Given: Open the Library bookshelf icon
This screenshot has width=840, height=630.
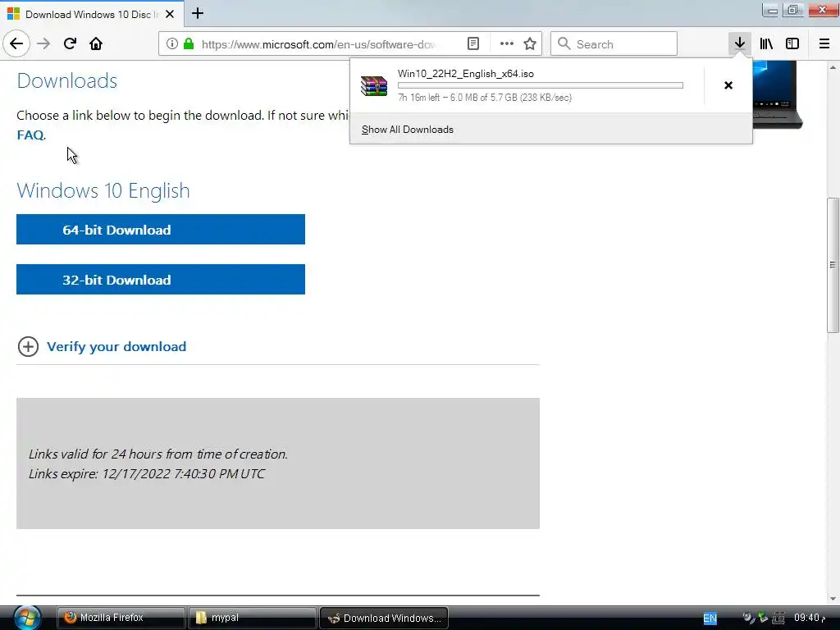Looking at the screenshot, I should (x=766, y=44).
